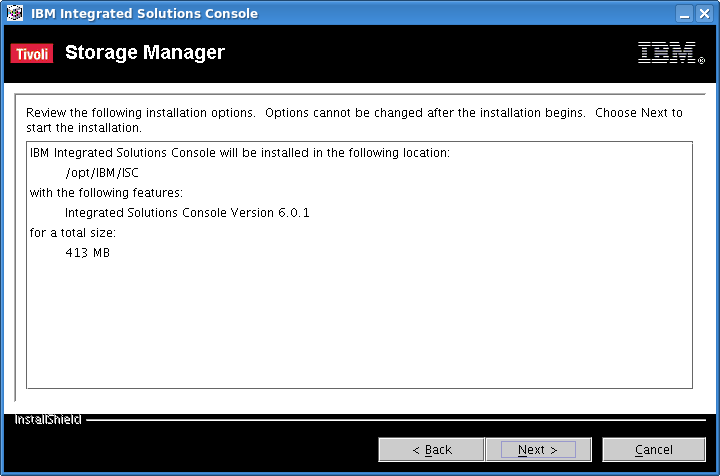Viewport: 720px width, 476px height.
Task: Open the window menu icon in title bar
Action: [14, 13]
